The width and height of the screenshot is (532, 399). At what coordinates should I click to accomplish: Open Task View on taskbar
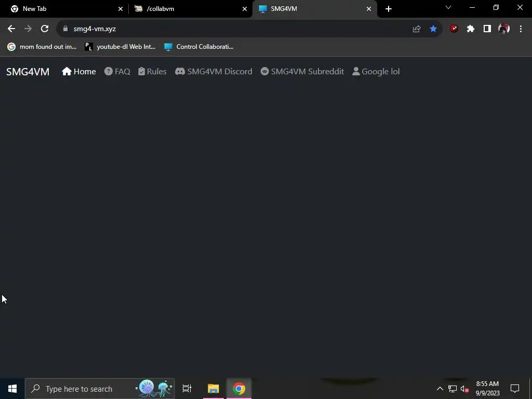tap(187, 389)
